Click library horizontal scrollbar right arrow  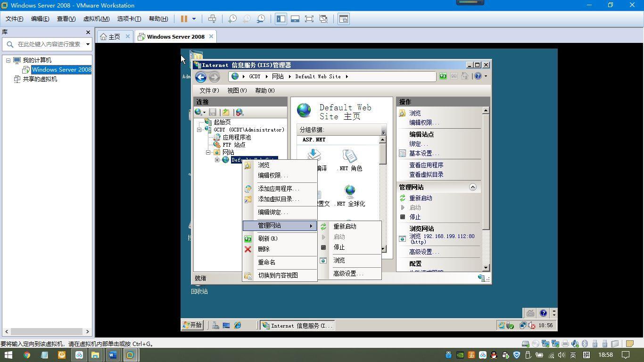click(x=87, y=331)
